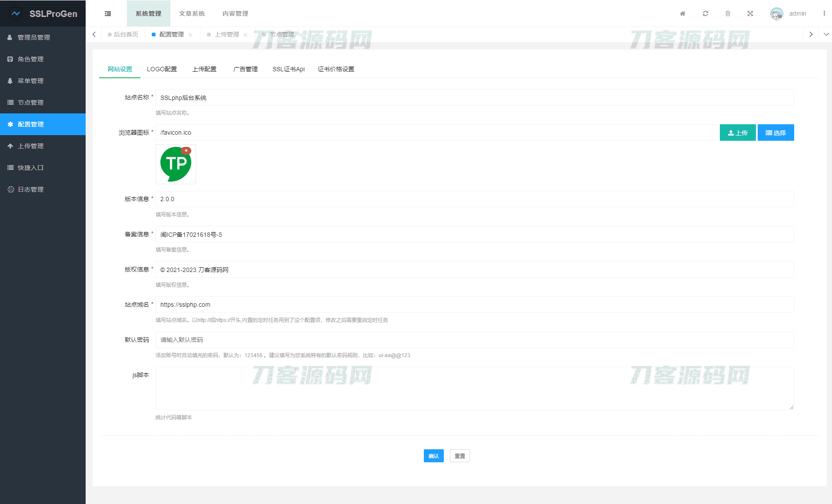Switch to the 系统管理 top menu
832x504 pixels.
(x=148, y=13)
